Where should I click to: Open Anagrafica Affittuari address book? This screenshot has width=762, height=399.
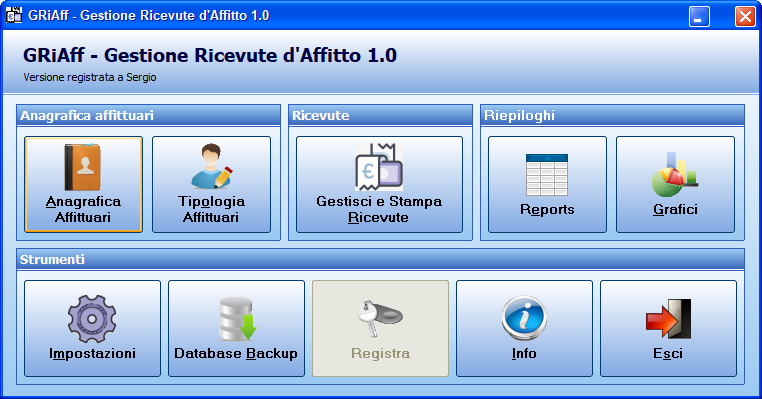[x=83, y=184]
